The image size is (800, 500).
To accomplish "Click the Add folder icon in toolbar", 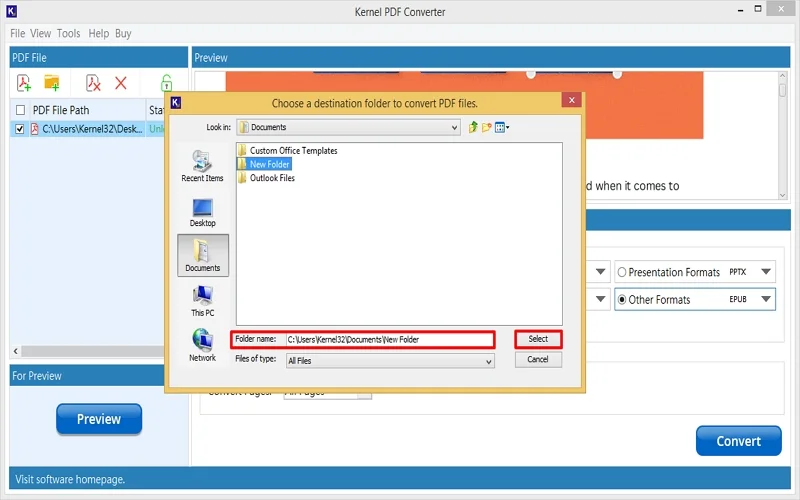I will 52,83.
